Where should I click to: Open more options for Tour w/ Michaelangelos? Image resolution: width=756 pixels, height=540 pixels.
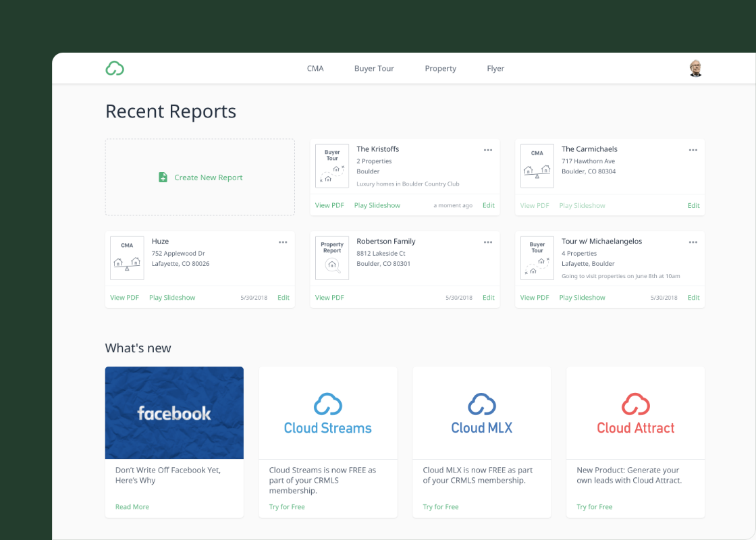pos(693,242)
